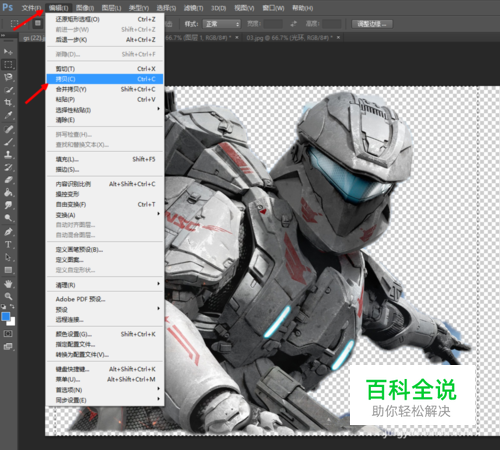Select the Dodge tool
The width and height of the screenshot is (500, 450).
pos(8,218)
